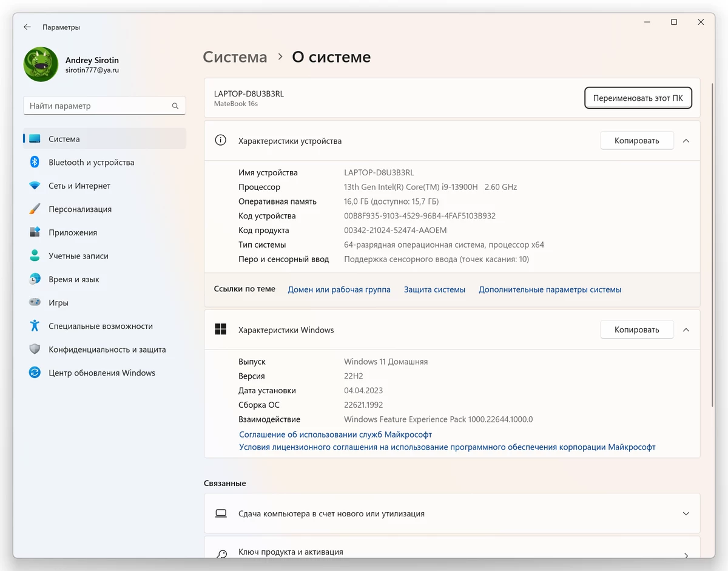Viewport: 728px width, 571px height.
Task: Click the info icon by Характеристики устройства
Action: tap(221, 140)
